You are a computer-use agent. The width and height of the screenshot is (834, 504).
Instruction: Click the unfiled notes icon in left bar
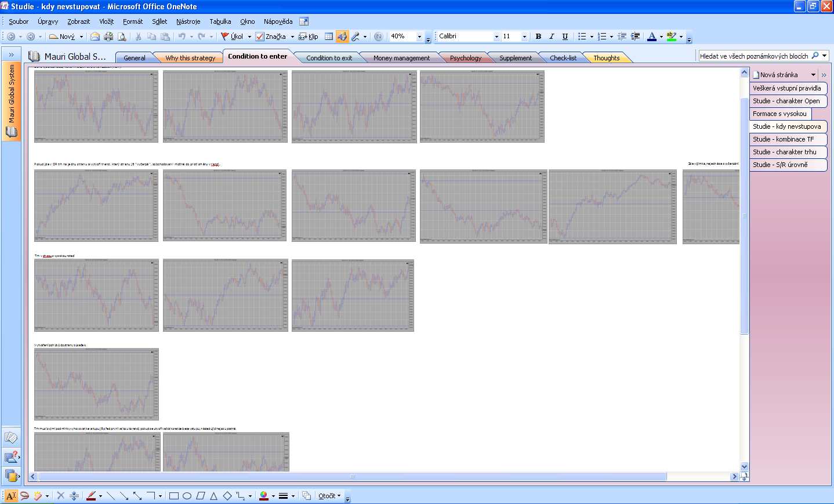click(x=10, y=437)
